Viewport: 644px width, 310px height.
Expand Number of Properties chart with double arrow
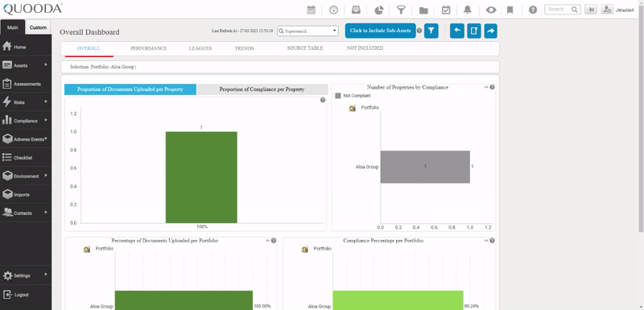coord(486,87)
